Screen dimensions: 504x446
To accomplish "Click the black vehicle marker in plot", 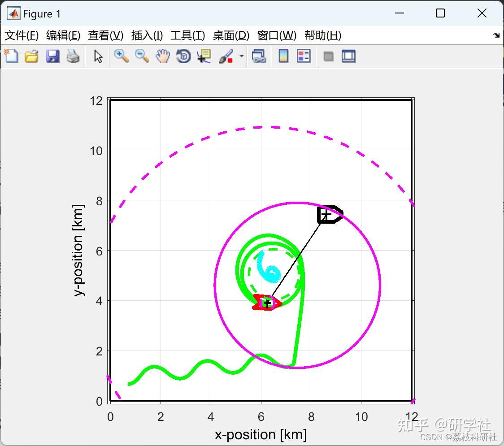I will [330, 214].
